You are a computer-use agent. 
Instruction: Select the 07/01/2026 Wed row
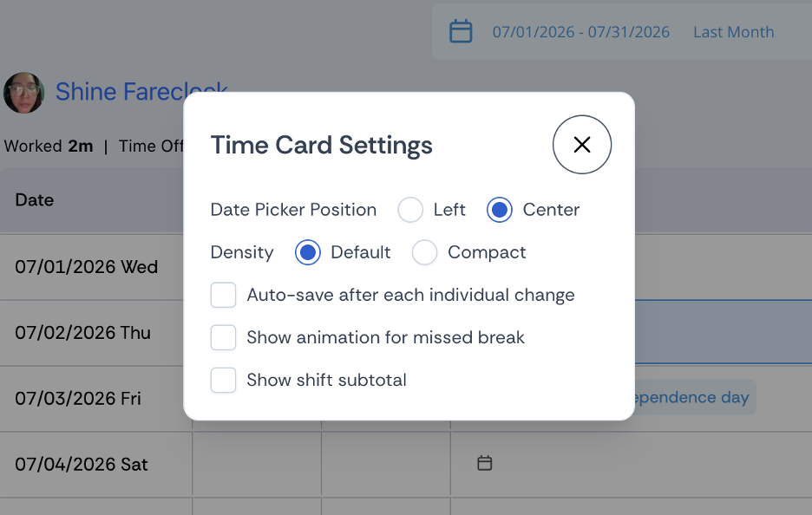coord(406,267)
